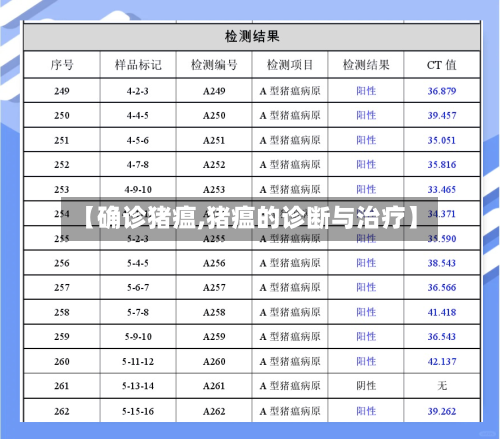The width and height of the screenshot is (500, 439).
Task: Click CT value 34.371
Action: click(442, 214)
